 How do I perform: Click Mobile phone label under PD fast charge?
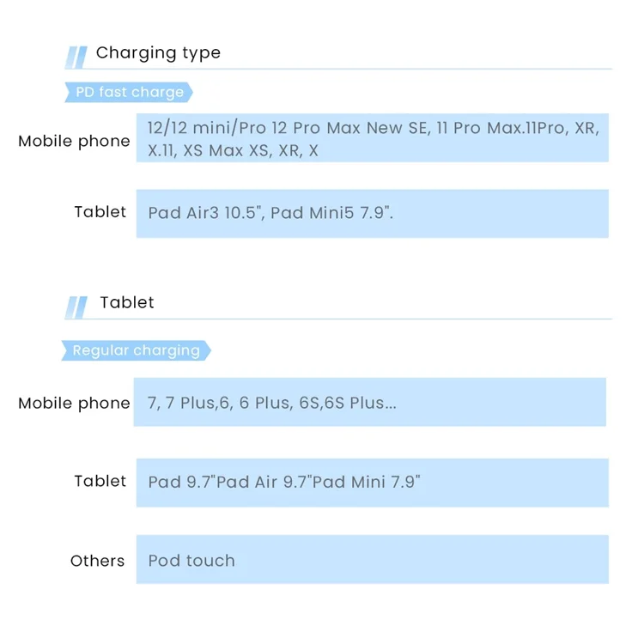click(x=74, y=142)
